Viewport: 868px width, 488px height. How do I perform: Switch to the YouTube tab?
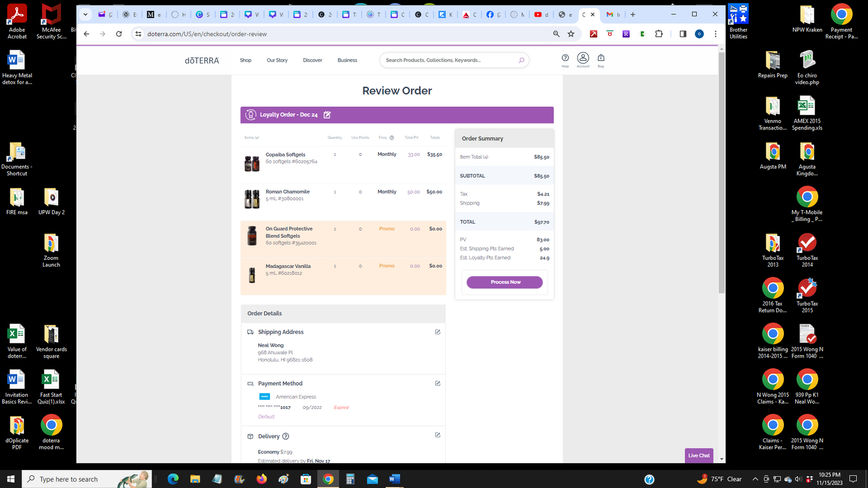pyautogui.click(x=541, y=15)
